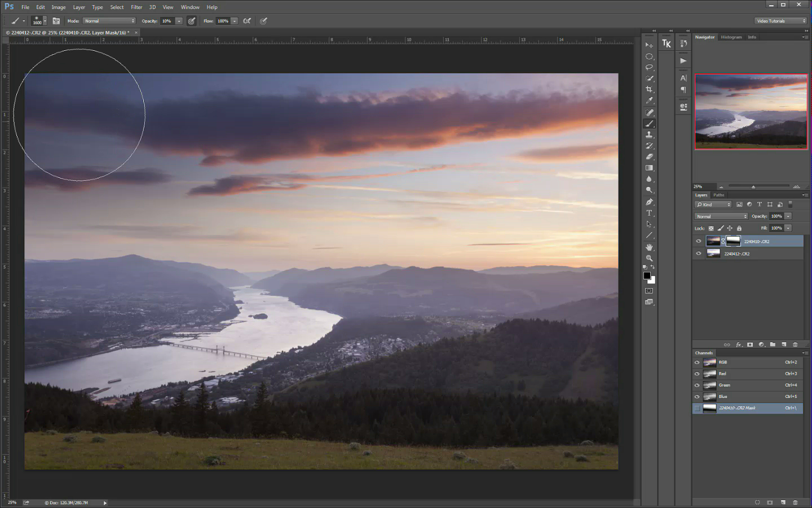Open the Filter menu
This screenshot has height=508, width=812.
point(136,7)
